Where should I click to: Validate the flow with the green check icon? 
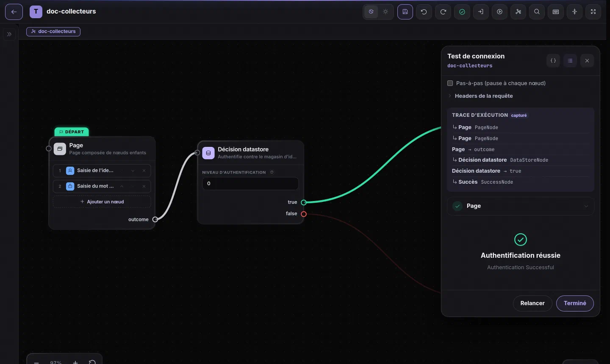pos(462,12)
